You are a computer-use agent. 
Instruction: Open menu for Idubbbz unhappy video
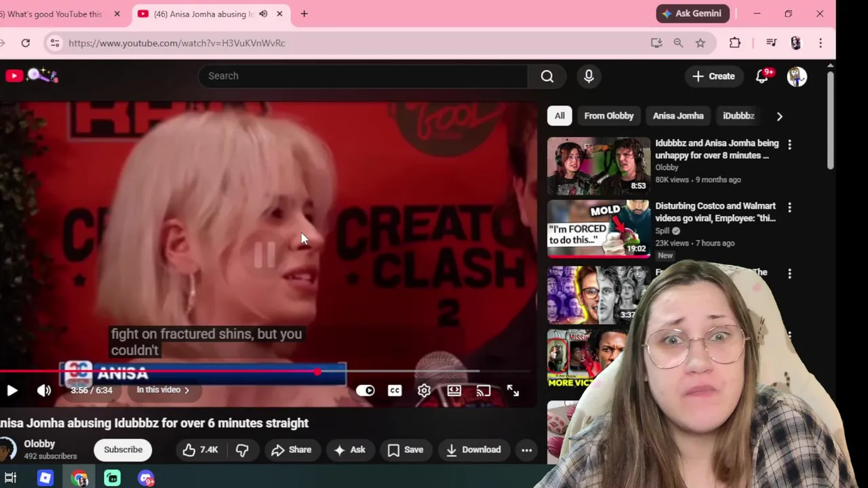[x=789, y=144]
